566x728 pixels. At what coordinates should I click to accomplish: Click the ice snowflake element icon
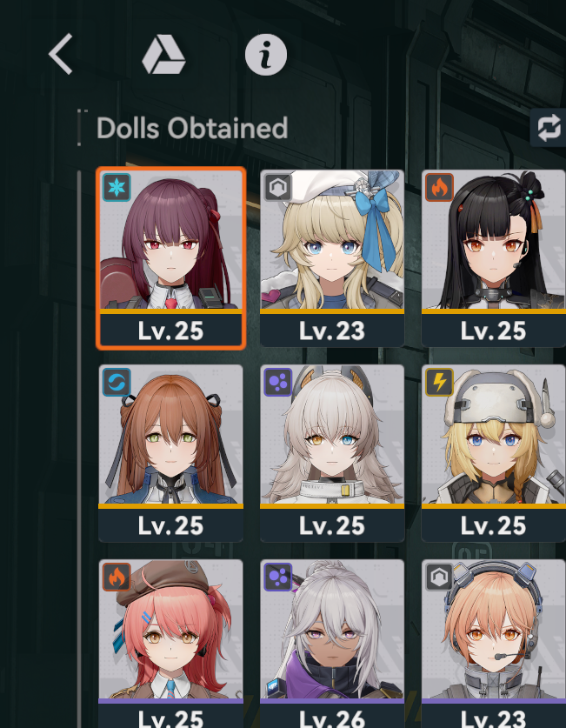pyautogui.click(x=117, y=188)
